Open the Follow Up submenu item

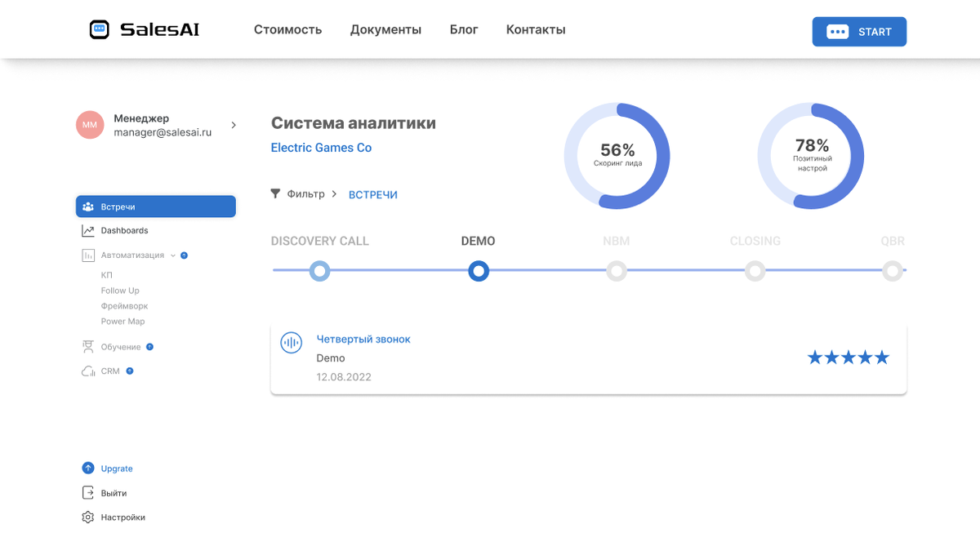click(x=120, y=291)
